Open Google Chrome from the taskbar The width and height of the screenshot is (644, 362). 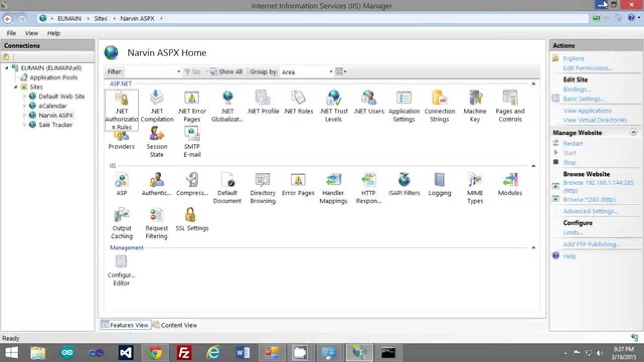pos(155,353)
